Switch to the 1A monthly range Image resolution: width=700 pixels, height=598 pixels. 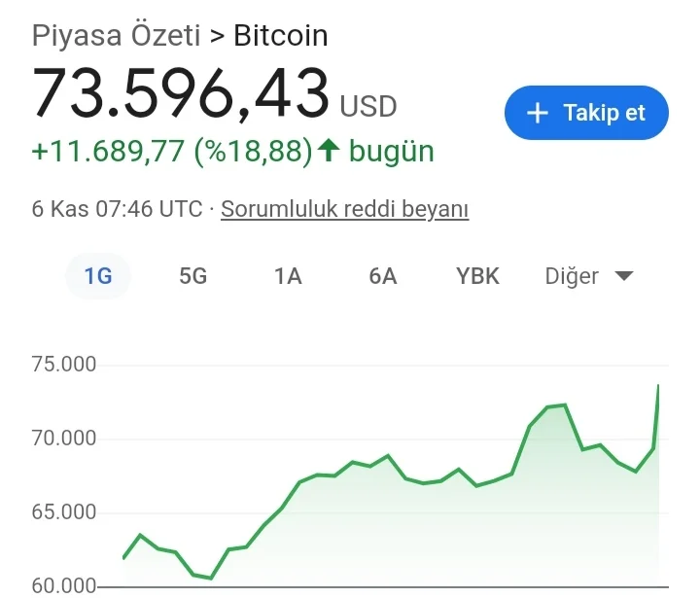(x=288, y=276)
